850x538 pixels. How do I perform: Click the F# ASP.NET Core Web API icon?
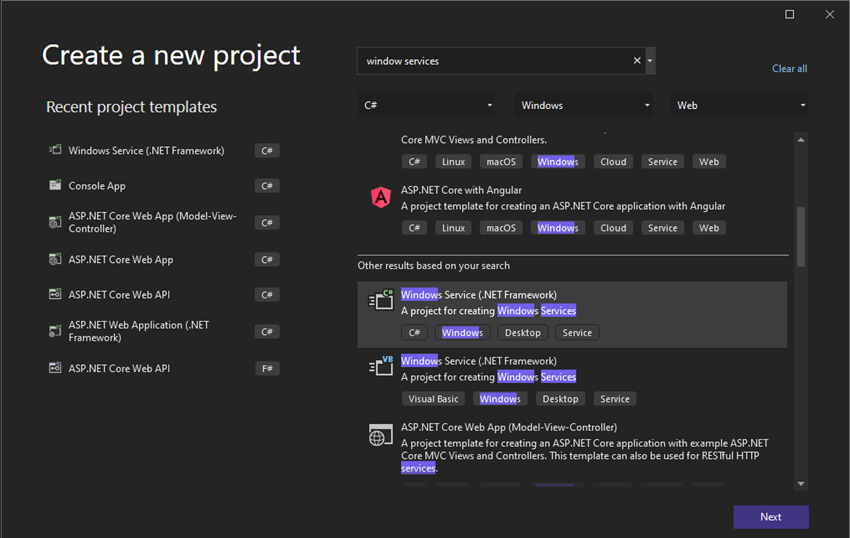tap(55, 368)
